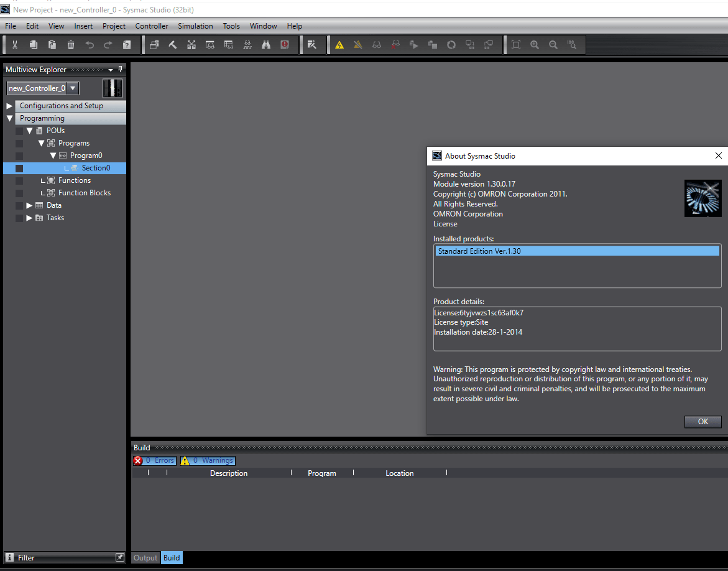Image resolution: width=728 pixels, height=571 pixels.
Task: Click the 0 Warnings filter in Build panel
Action: [x=207, y=460]
